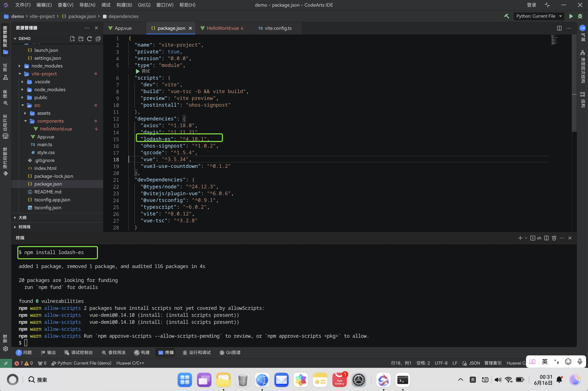Click UTF-8 encoding in status bar

point(441,363)
